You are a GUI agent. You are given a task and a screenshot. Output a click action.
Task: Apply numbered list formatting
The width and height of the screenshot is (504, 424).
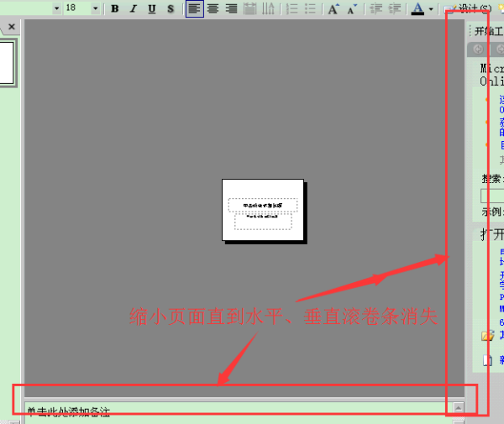[291, 8]
